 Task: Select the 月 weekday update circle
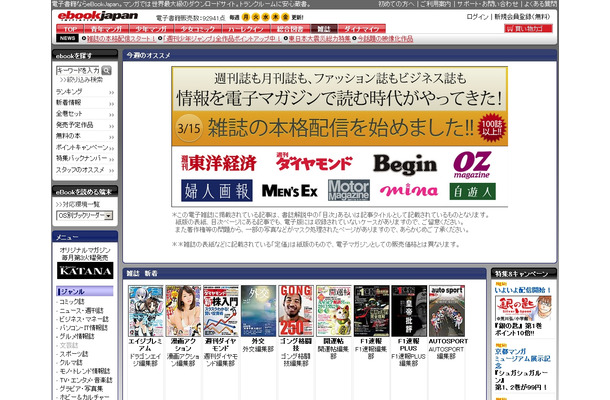tap(245, 17)
